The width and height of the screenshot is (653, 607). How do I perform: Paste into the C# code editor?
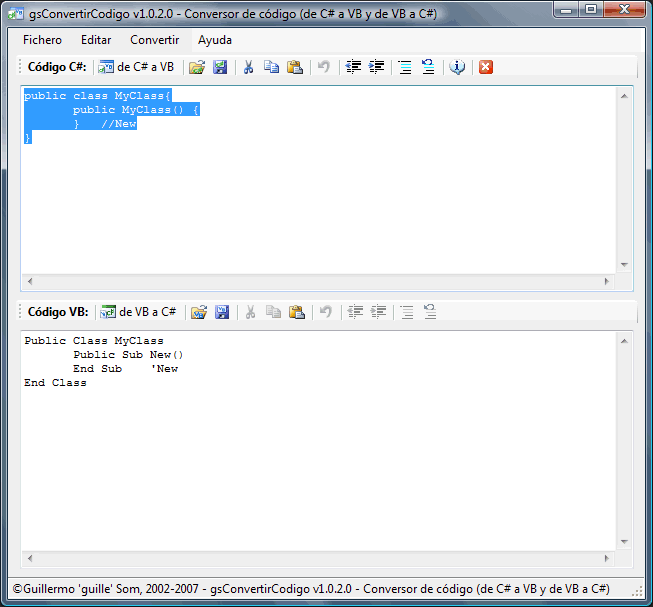[294, 67]
